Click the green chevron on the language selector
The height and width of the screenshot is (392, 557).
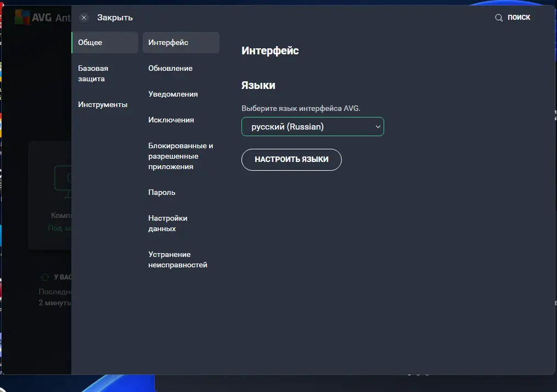pyautogui.click(x=378, y=126)
